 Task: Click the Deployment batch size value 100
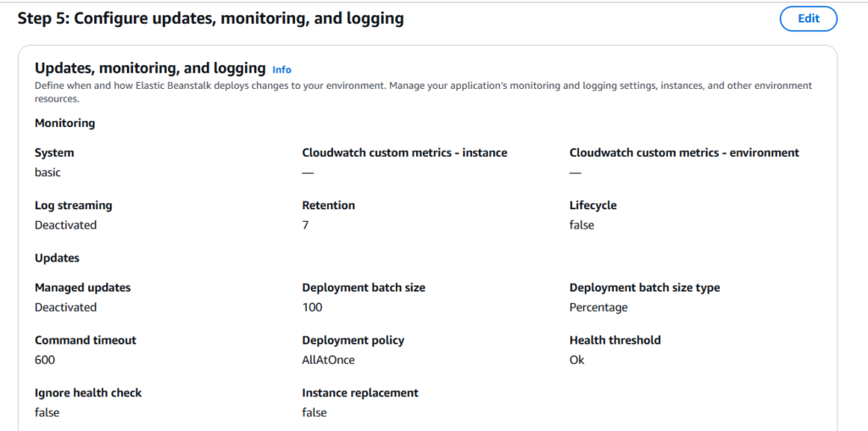(312, 307)
